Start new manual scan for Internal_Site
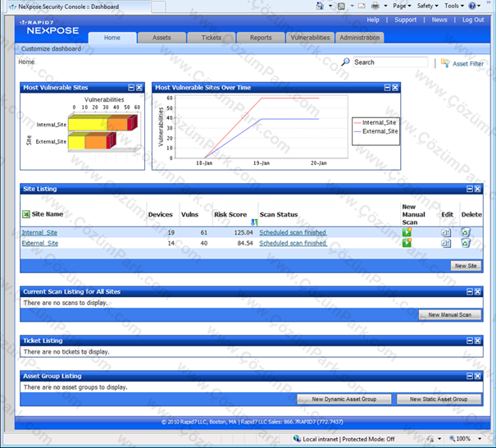 [x=407, y=232]
